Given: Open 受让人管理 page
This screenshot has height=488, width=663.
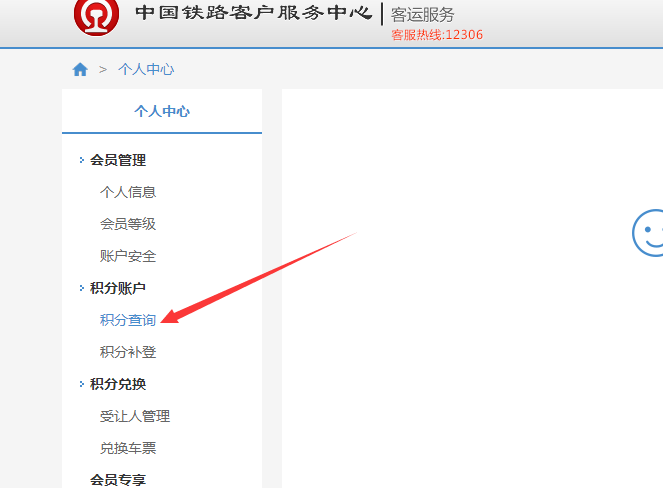Looking at the screenshot, I should point(135,416).
